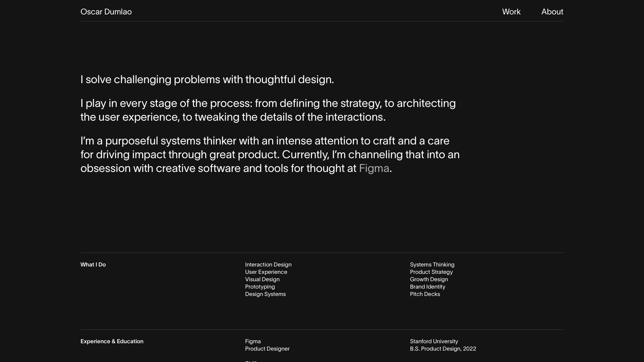Click the What I Do heading

pos(93,265)
